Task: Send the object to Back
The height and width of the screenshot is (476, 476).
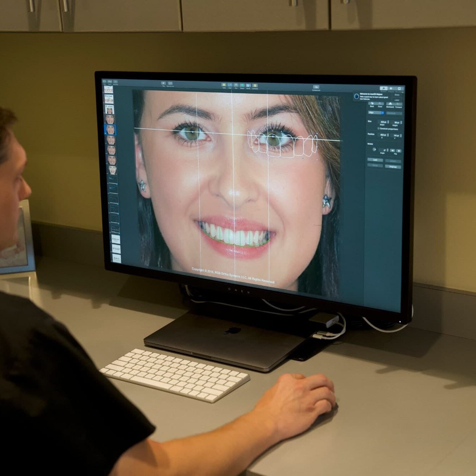Action: pos(372,104)
